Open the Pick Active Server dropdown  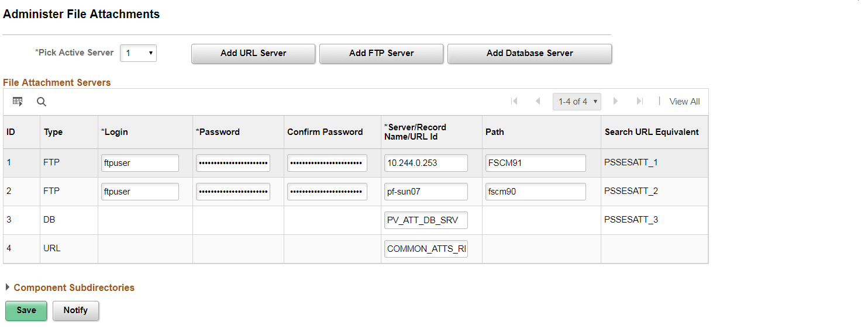coord(139,53)
